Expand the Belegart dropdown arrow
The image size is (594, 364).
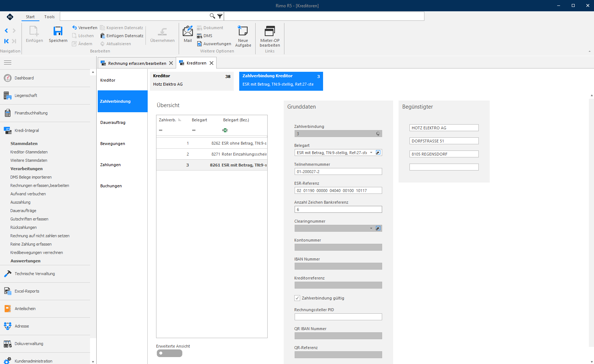(x=371, y=153)
